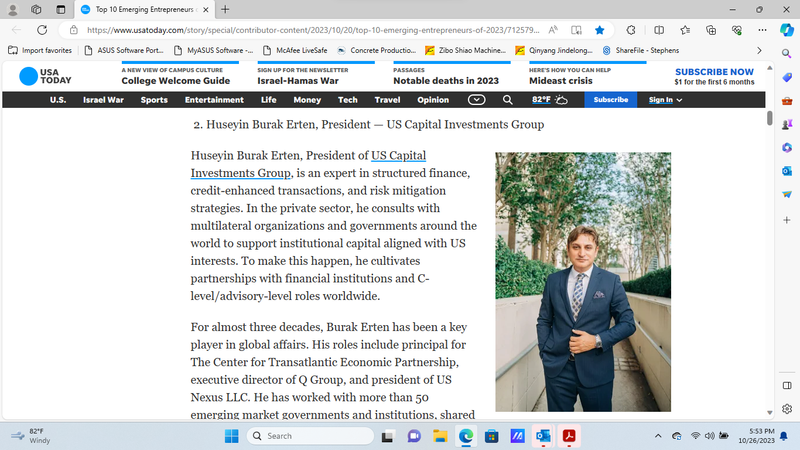
Task: Open Edge sidebar Tools briefcase icon
Action: click(x=787, y=101)
